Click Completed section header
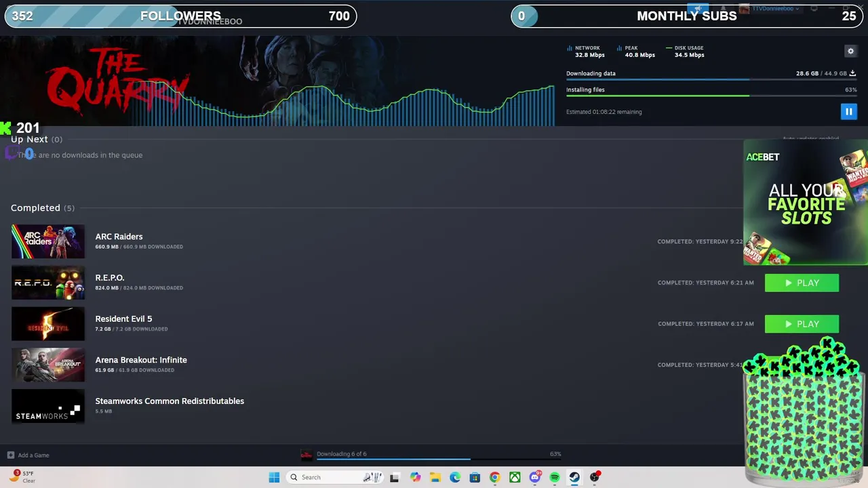 click(43, 208)
